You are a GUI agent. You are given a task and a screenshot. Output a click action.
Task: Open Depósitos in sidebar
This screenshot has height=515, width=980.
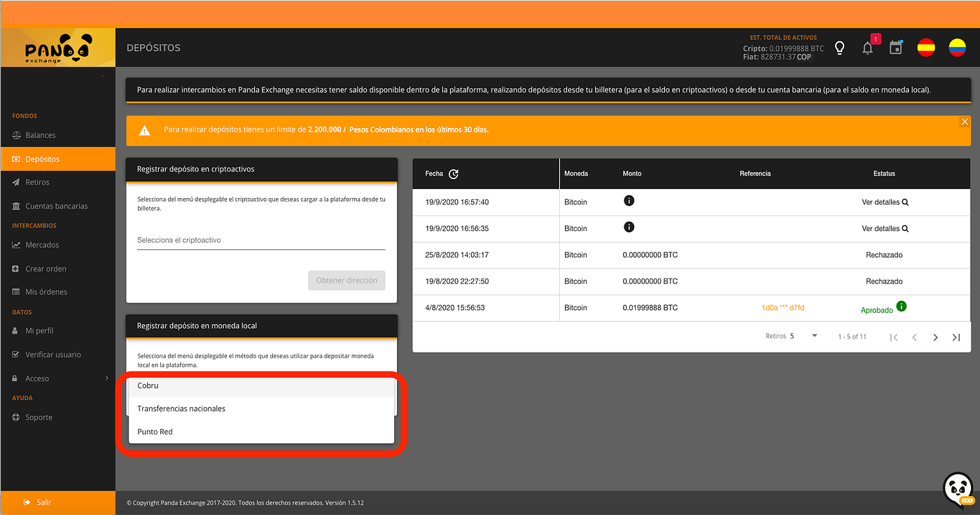click(x=57, y=159)
